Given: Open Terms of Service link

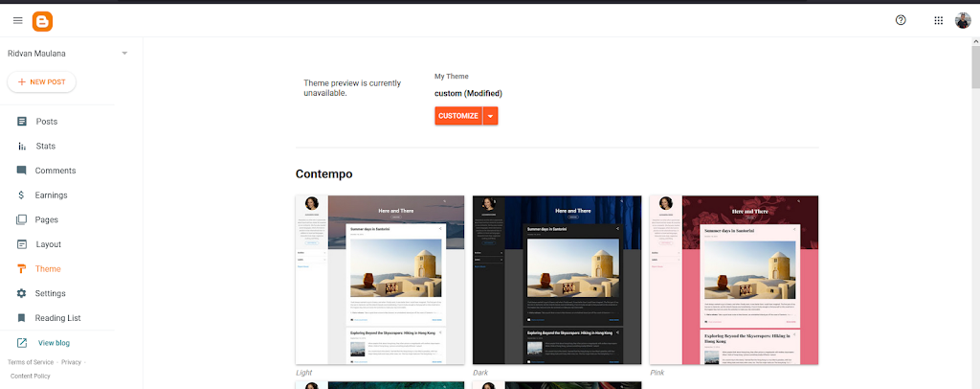Looking at the screenshot, I should (x=31, y=362).
